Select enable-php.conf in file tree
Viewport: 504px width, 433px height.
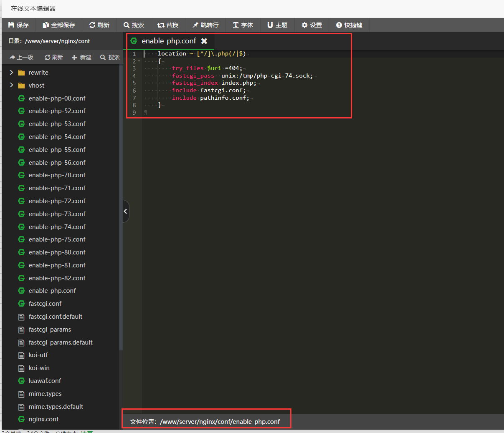click(x=52, y=291)
